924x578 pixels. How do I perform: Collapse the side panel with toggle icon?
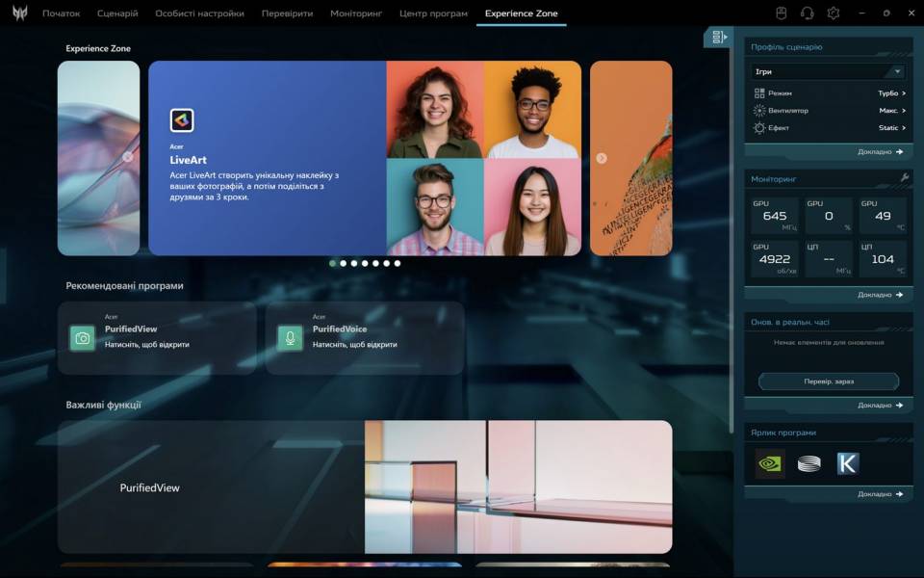717,38
